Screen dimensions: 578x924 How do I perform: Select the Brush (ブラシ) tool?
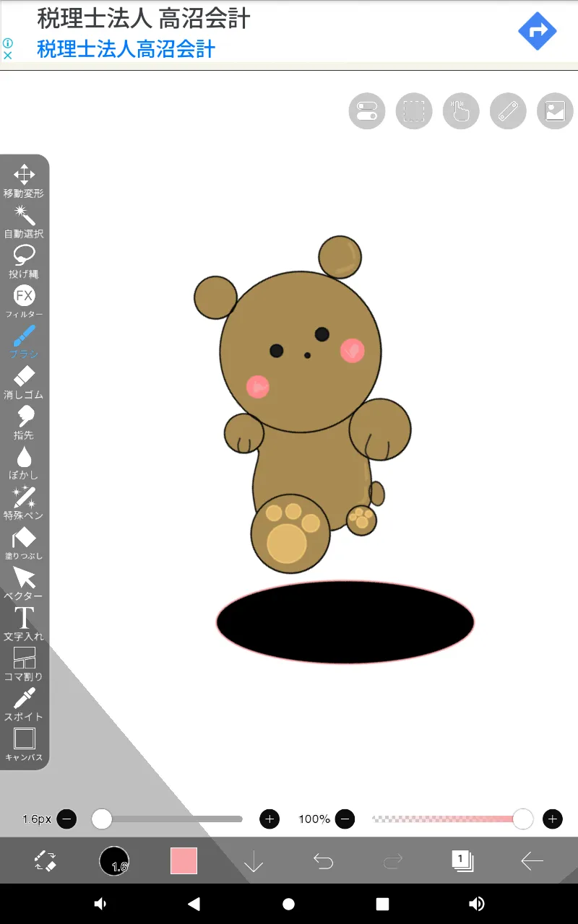click(x=24, y=342)
